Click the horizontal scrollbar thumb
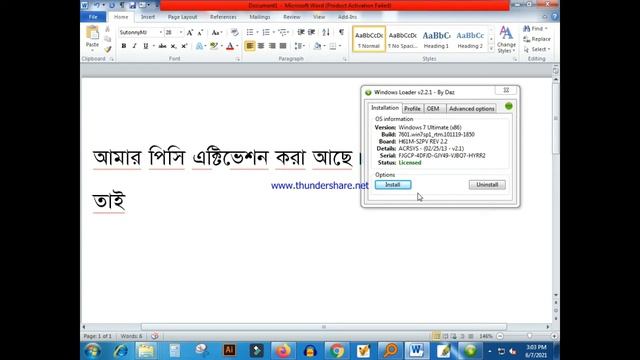The width and height of the screenshot is (640, 360). click(324, 327)
